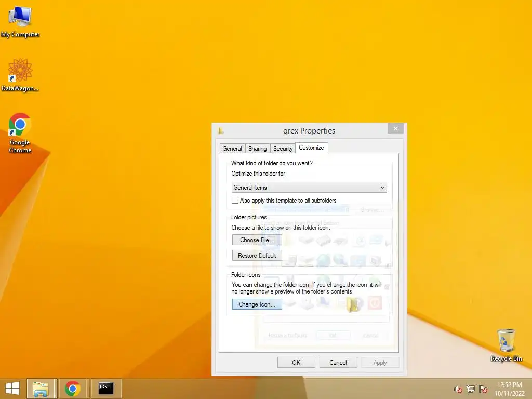Expand the 'General items' optimize dropdown

(309, 187)
